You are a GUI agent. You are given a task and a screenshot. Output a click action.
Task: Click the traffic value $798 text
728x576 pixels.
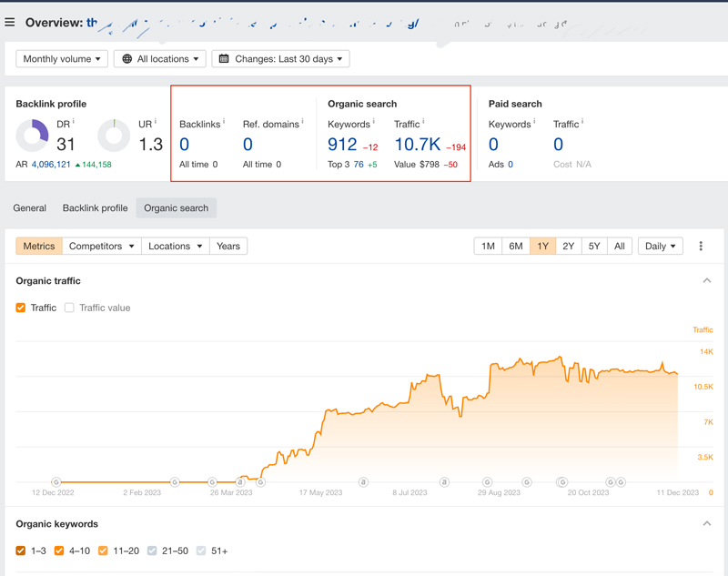click(430, 165)
